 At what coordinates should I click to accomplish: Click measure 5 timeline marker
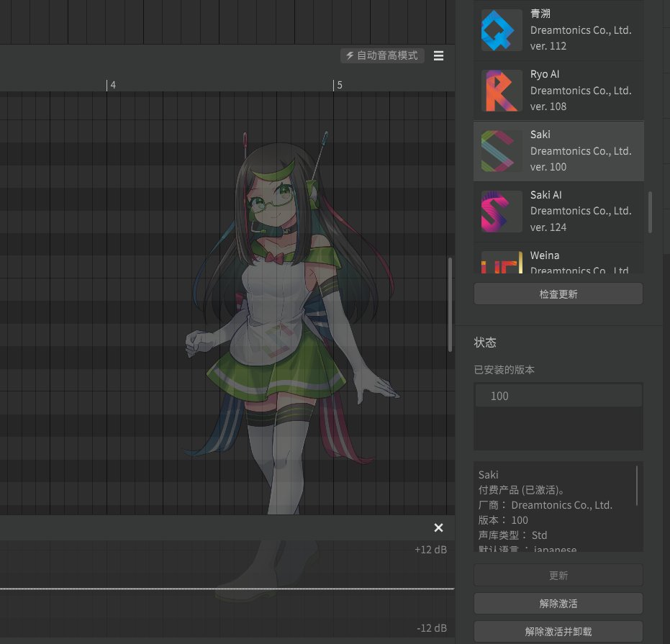pos(338,85)
